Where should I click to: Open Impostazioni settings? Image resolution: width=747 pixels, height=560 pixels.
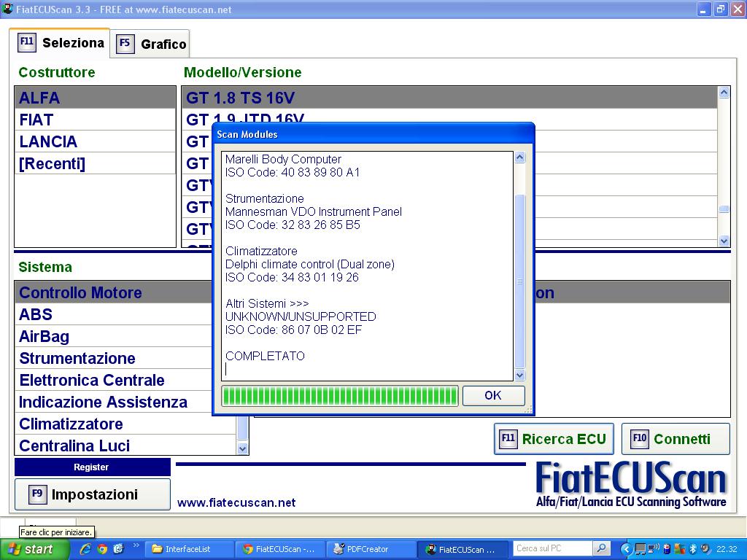93,494
